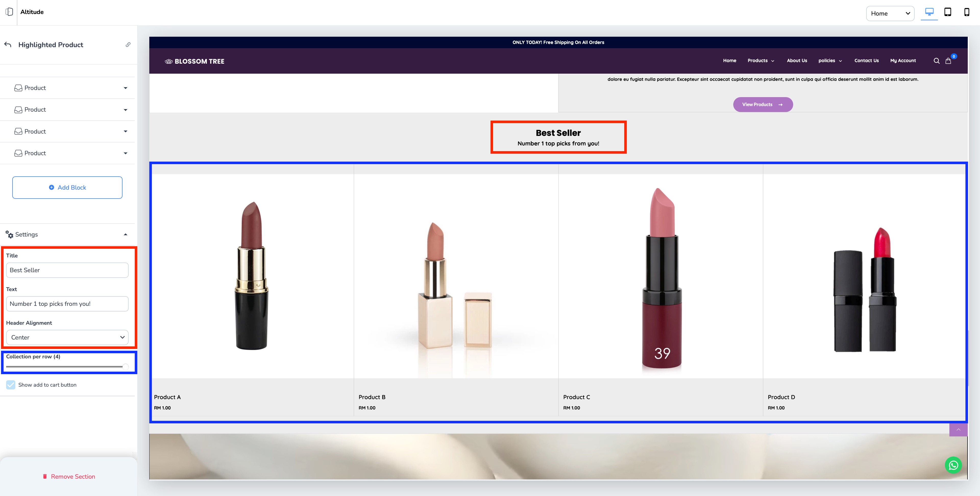Open Header Alignment Center dropdown
The height and width of the screenshot is (496, 980).
[x=67, y=337]
